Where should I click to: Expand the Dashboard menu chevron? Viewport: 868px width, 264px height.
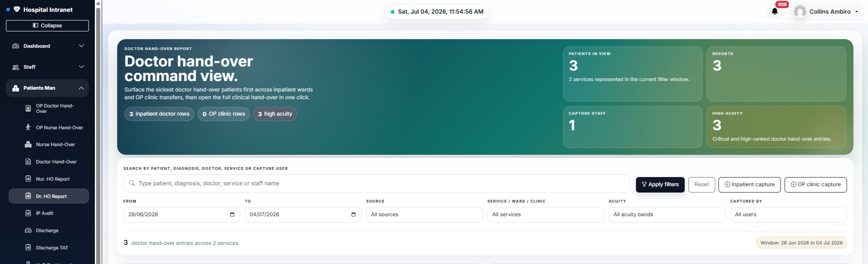(82, 46)
